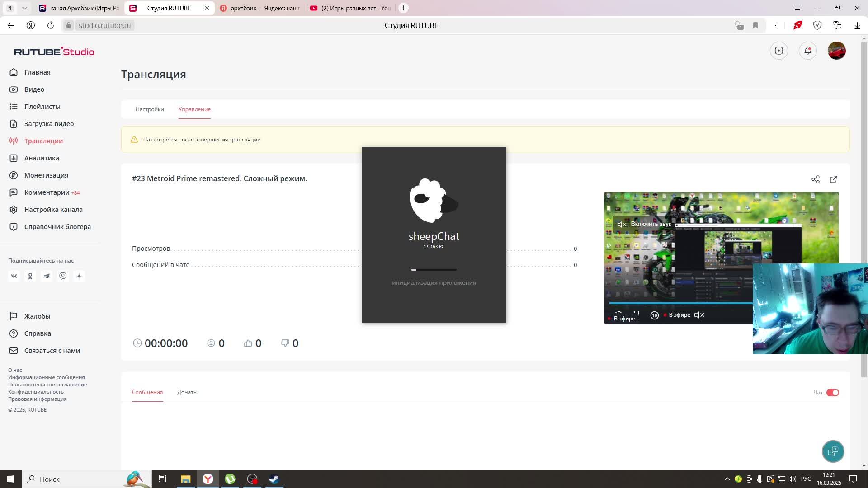Screen dimensions: 868x488
Task: Switch to the Донаты tab
Action: (x=187, y=392)
